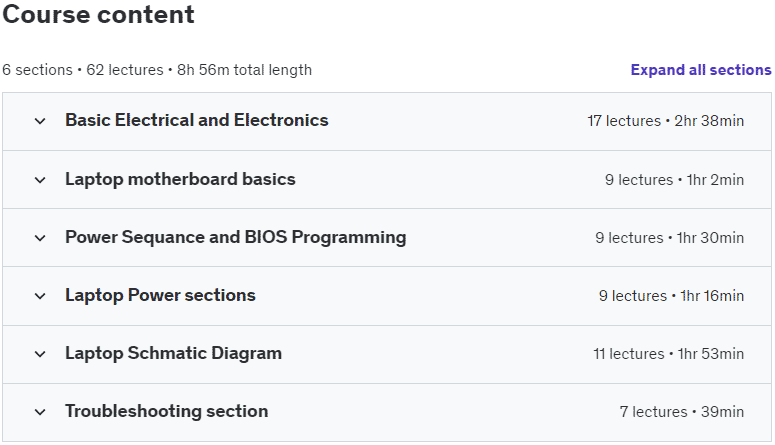This screenshot has height=445, width=775.
Task: Click the 'Course content' heading
Action: [98, 14]
